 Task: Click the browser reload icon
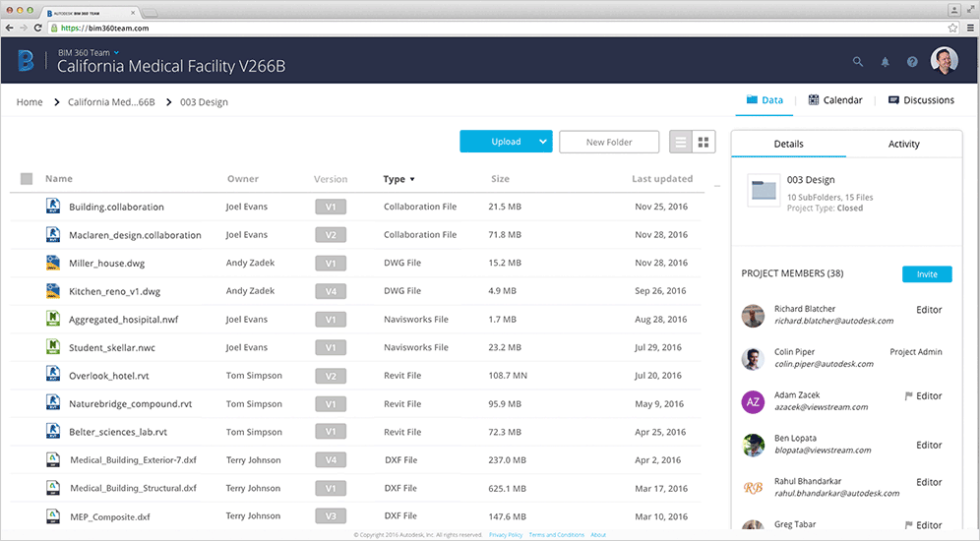(x=37, y=28)
